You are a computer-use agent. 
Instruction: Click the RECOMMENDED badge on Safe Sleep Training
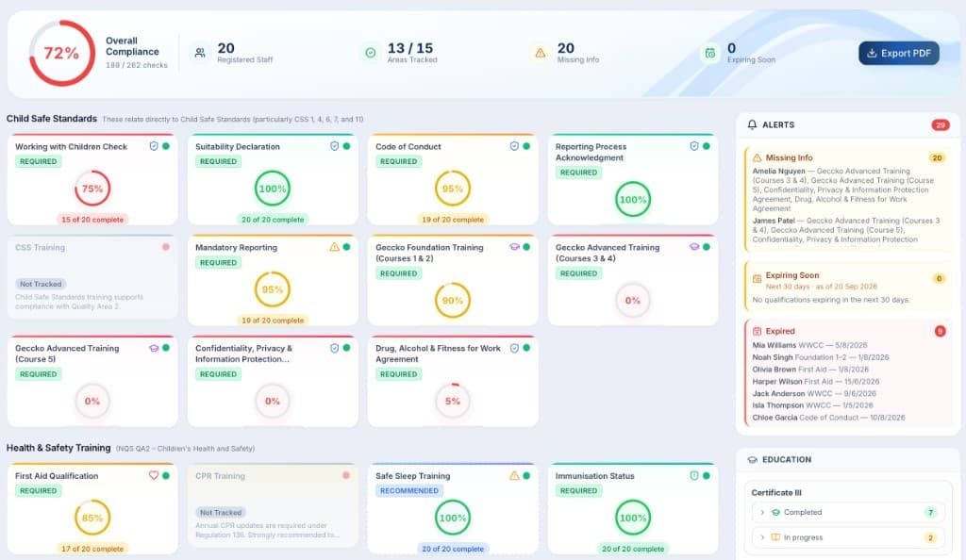pyautogui.click(x=409, y=490)
